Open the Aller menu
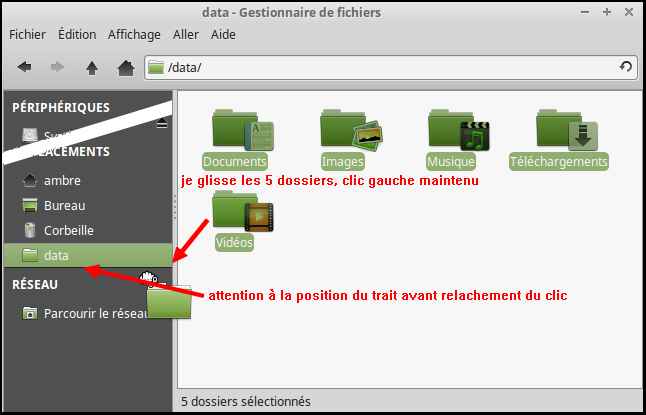The image size is (646, 415). click(x=186, y=35)
